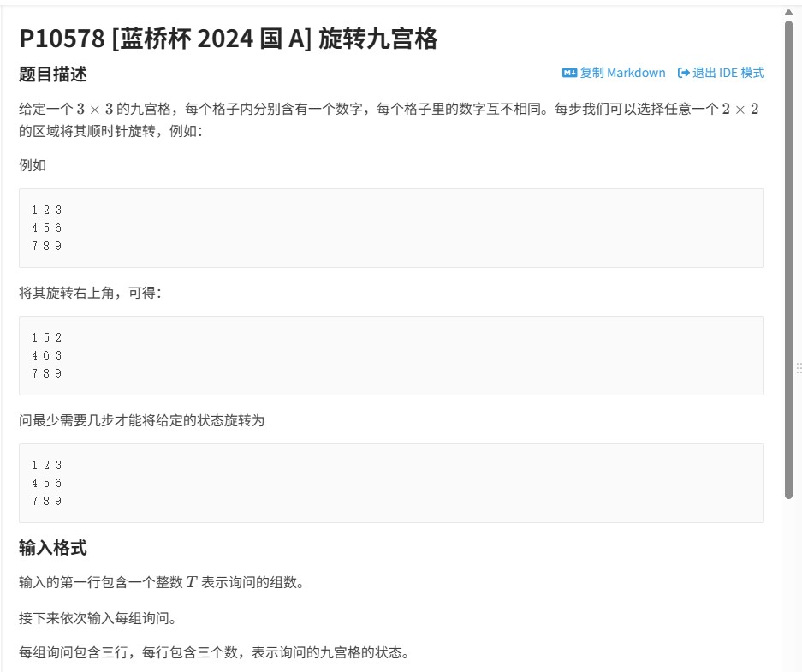Click the last code block under 问最少需要几步
This screenshot has width=802, height=672.
[x=391, y=484]
